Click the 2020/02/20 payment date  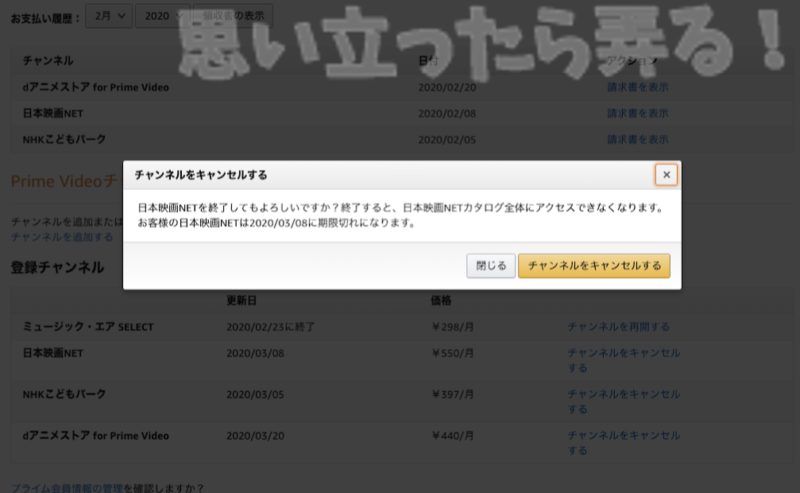click(447, 87)
